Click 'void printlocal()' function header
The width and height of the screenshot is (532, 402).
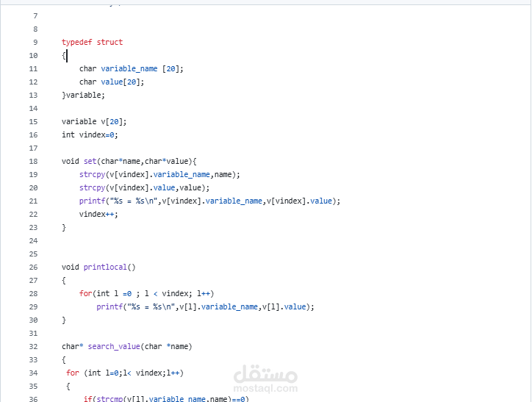[x=98, y=268]
